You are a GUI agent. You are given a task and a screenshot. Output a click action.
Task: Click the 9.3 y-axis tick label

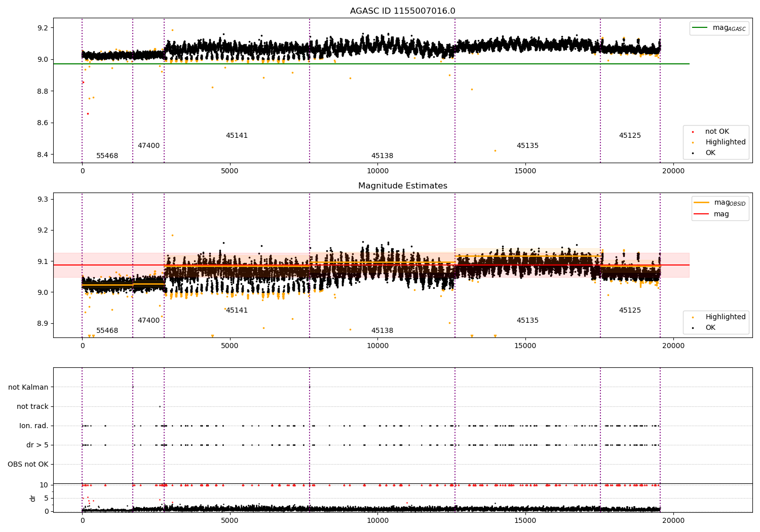43,199
